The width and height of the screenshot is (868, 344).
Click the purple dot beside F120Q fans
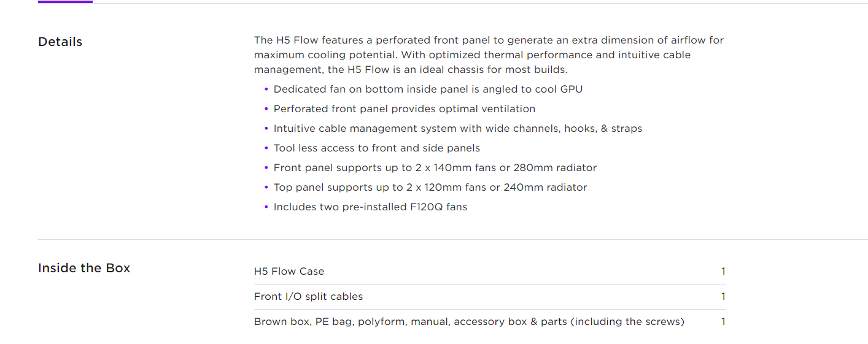click(266, 207)
